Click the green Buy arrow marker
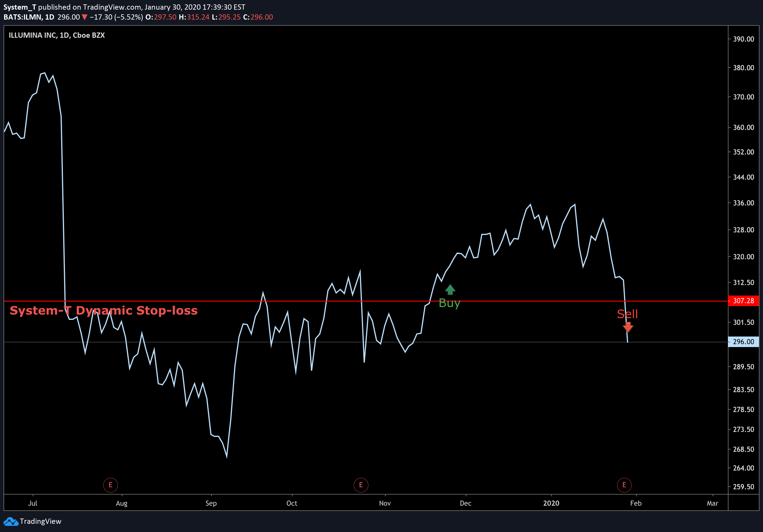 click(450, 290)
